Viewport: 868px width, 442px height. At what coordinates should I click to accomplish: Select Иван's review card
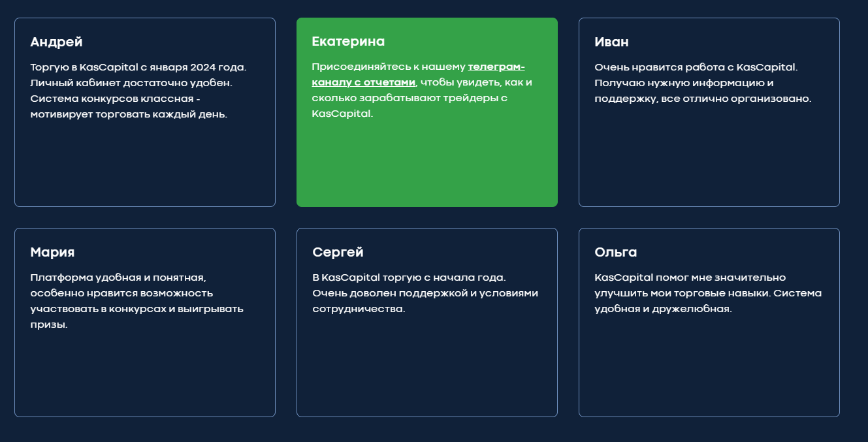coord(709,112)
